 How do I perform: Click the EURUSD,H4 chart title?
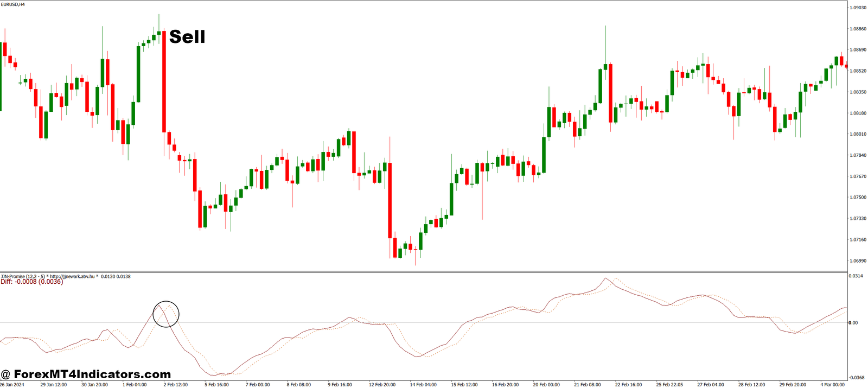(x=12, y=4)
